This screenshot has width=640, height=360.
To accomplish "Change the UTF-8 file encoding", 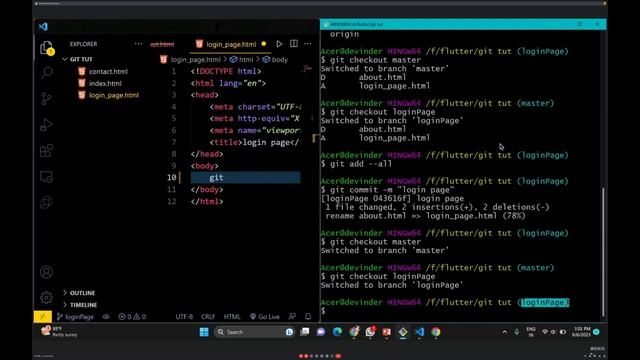I will 184,316.
